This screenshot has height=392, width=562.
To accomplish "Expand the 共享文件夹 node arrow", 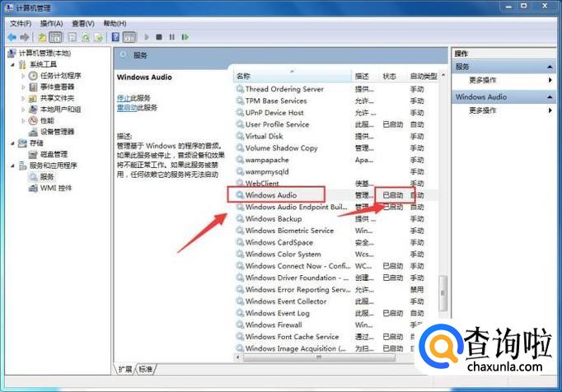I will point(23,98).
